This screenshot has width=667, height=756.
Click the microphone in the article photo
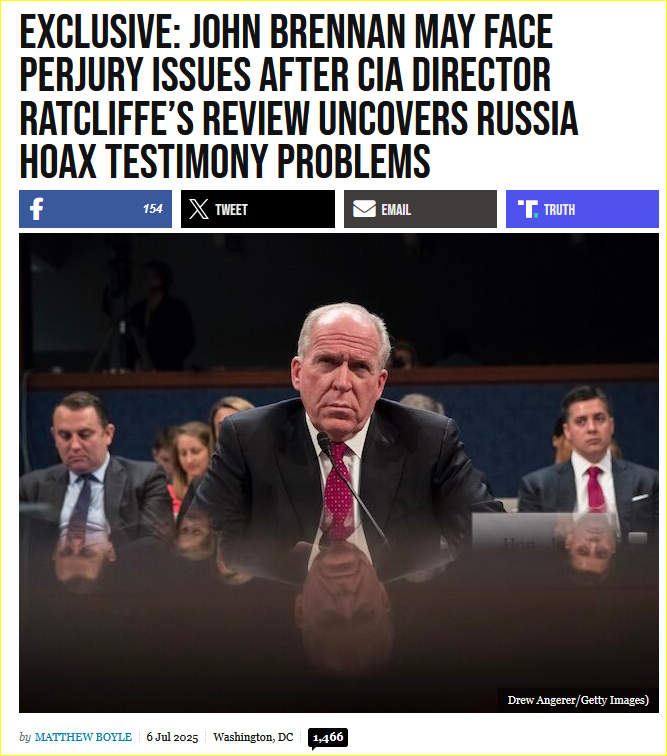[350, 485]
